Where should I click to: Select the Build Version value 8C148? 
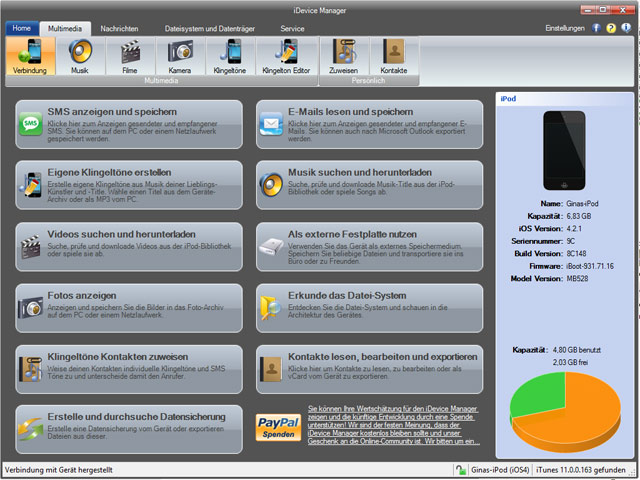(576, 253)
